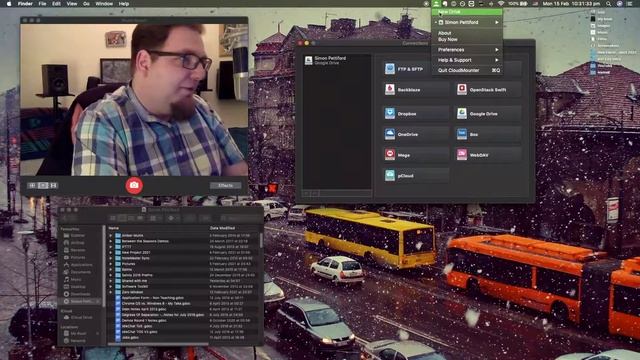Click the Finder file list horizontal scrollbar
Image resolution: width=640 pixels, height=360 pixels.
pyautogui.click(x=159, y=344)
